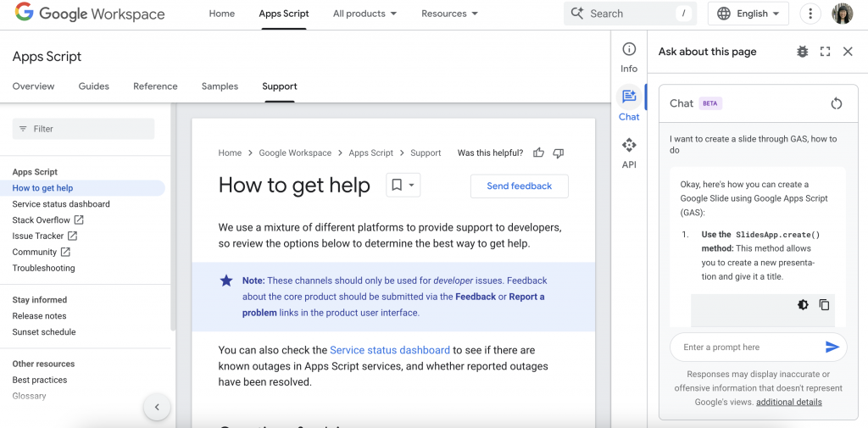Click the bug report icon in panel header

[x=802, y=52]
